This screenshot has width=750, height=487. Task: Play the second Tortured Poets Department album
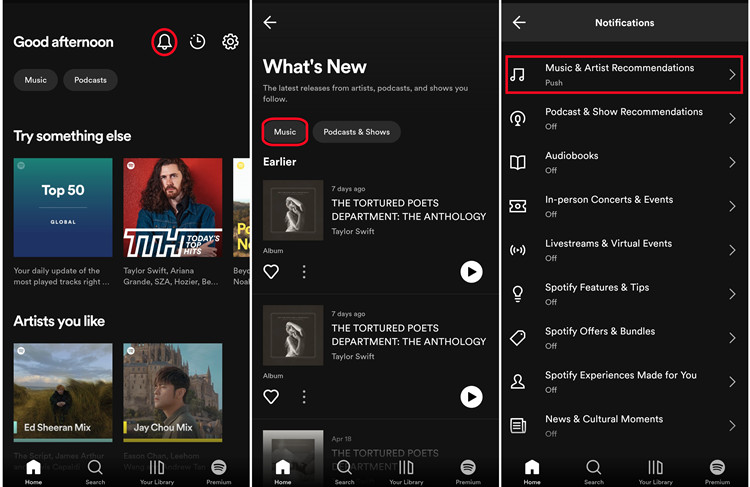(472, 397)
